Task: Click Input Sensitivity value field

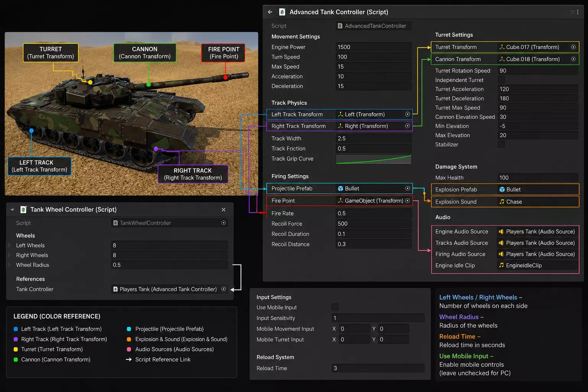Action: (x=378, y=318)
